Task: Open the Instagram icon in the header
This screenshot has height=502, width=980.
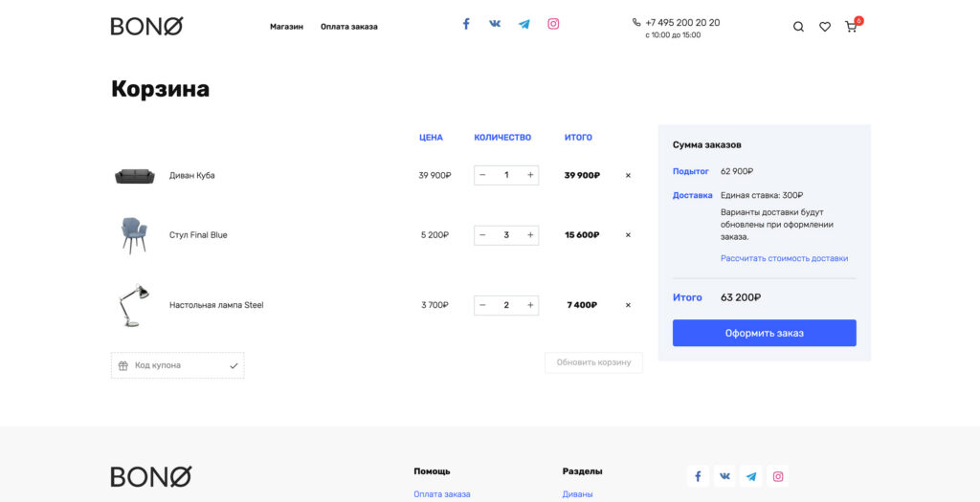Action: point(553,24)
